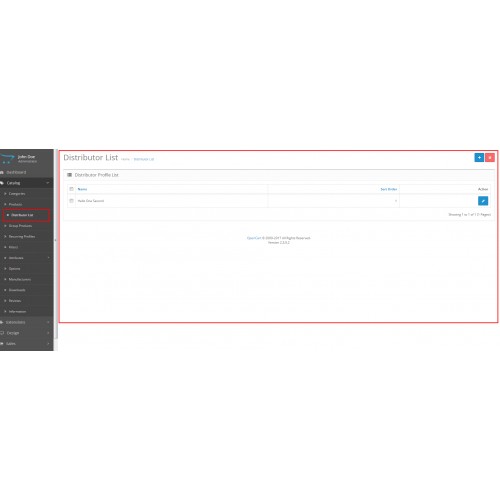Open Distributor List in the sidebar
The image size is (500, 500).
pos(22,215)
